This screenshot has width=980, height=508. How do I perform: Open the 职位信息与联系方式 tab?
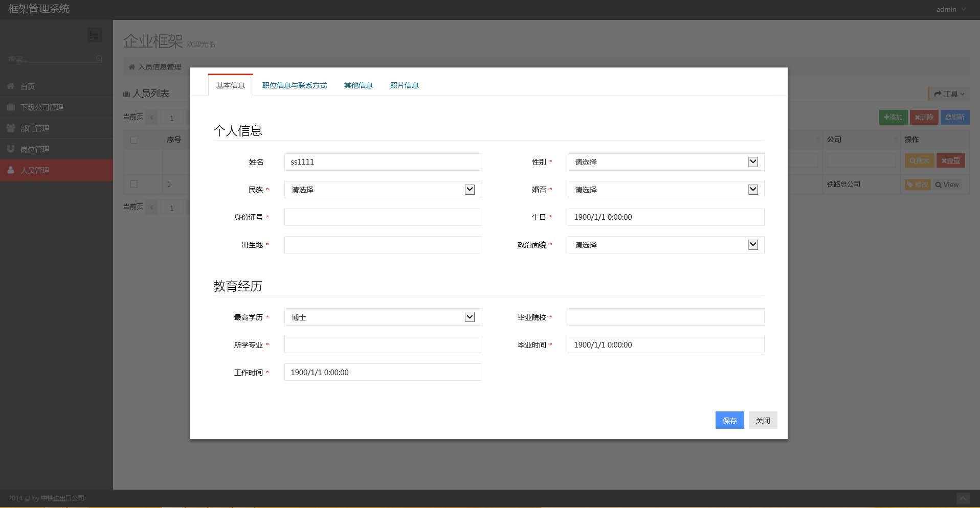(294, 85)
